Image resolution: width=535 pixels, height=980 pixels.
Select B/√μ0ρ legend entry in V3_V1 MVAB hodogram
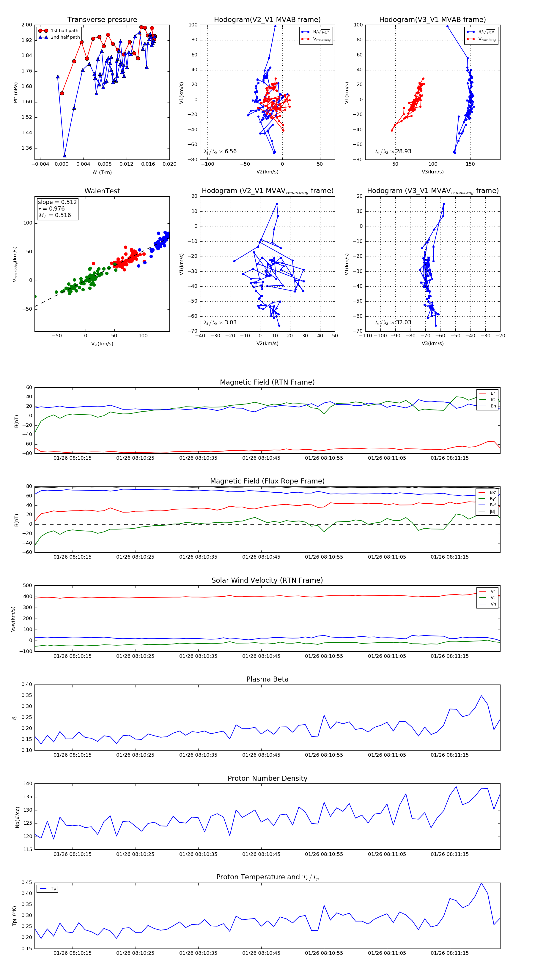(x=481, y=32)
